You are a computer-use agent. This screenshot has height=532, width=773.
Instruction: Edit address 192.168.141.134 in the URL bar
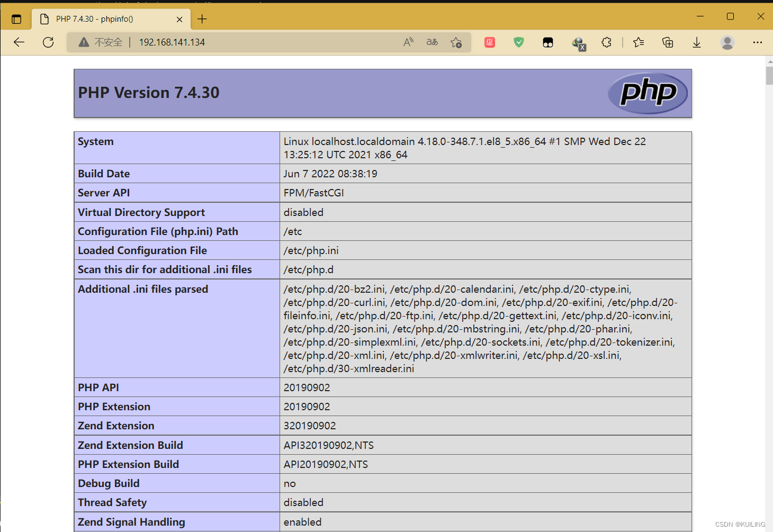[x=172, y=42]
